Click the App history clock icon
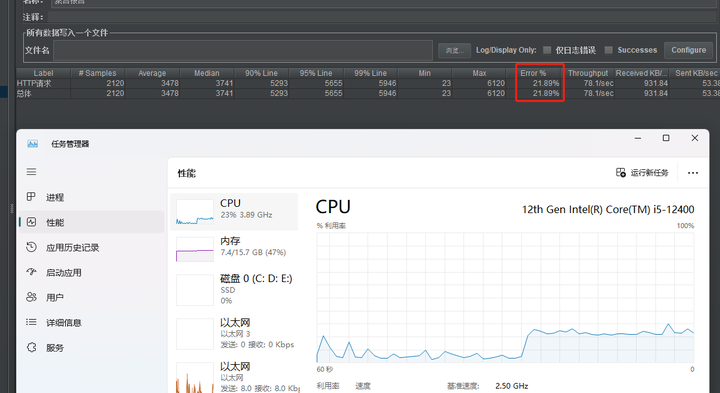The width and height of the screenshot is (720, 393). click(31, 247)
